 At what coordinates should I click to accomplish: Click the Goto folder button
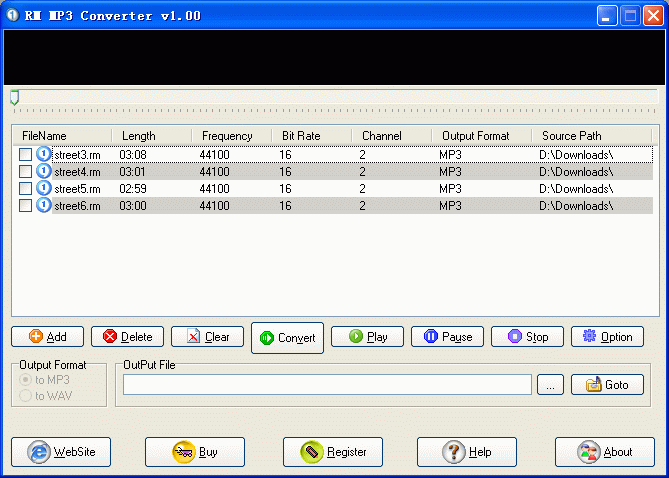[x=607, y=385]
